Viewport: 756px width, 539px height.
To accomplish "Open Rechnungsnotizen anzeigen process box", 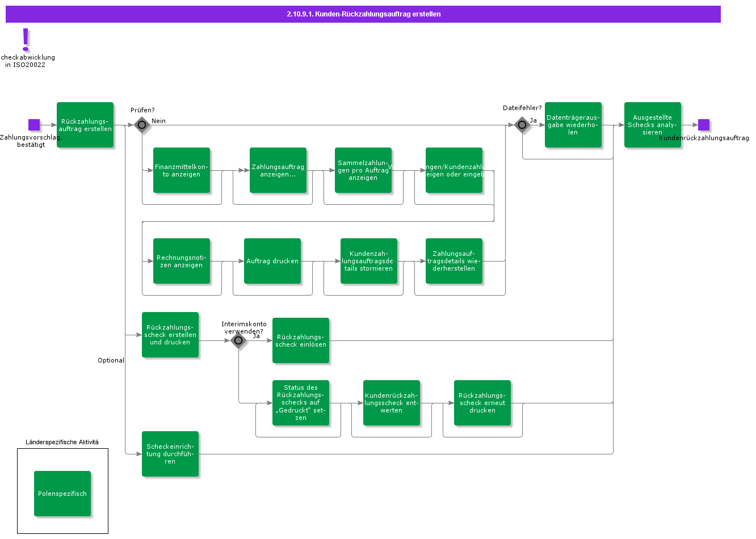I will (x=182, y=261).
